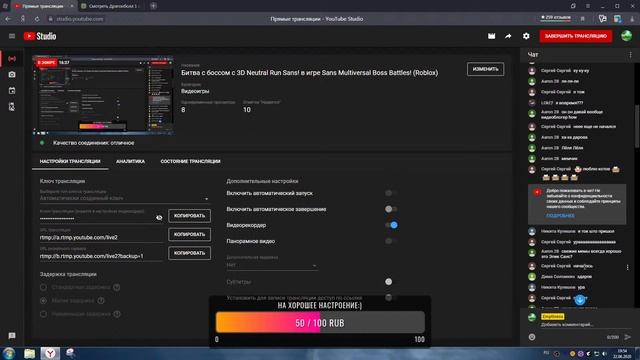Expand the stream key selection dropdown
The height and width of the screenshot is (360, 640).
click(x=124, y=198)
